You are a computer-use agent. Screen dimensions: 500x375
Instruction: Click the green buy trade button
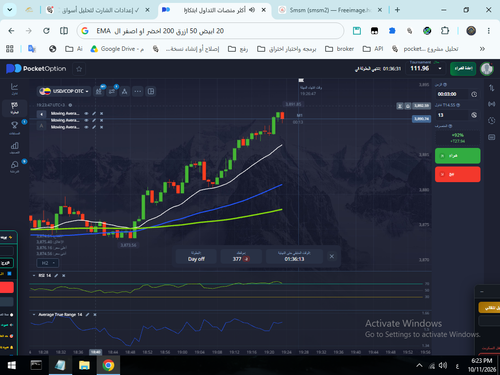pyautogui.click(x=457, y=156)
